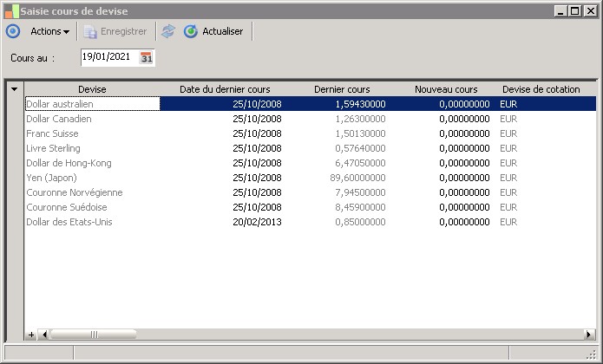Click the 20/02/2013 date cell

[x=257, y=222]
